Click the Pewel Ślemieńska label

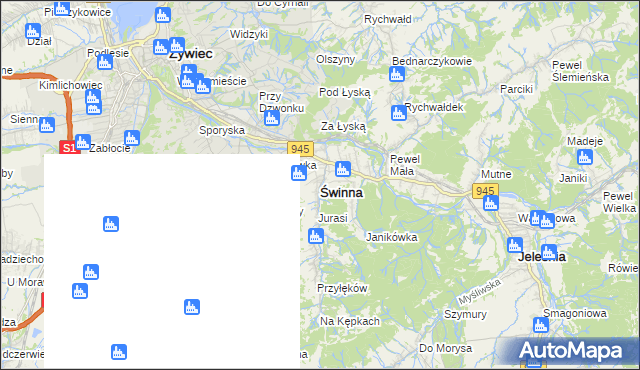[580, 71]
